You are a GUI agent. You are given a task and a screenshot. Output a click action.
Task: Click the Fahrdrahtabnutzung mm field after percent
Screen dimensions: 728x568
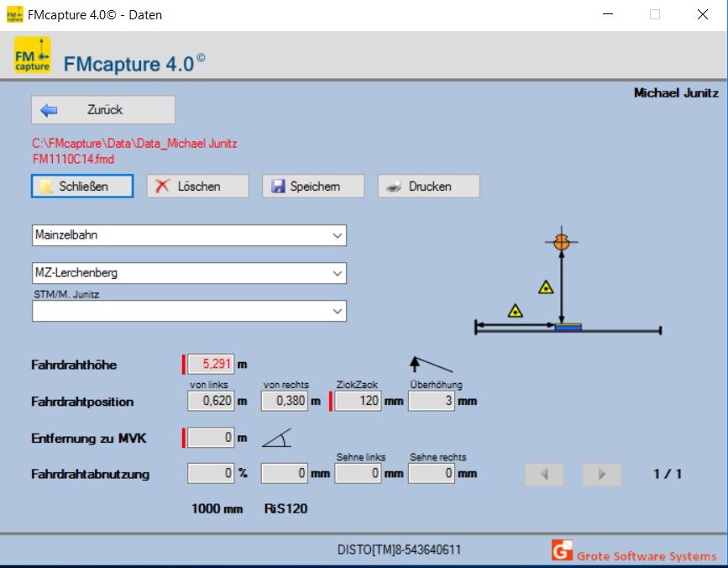click(285, 474)
